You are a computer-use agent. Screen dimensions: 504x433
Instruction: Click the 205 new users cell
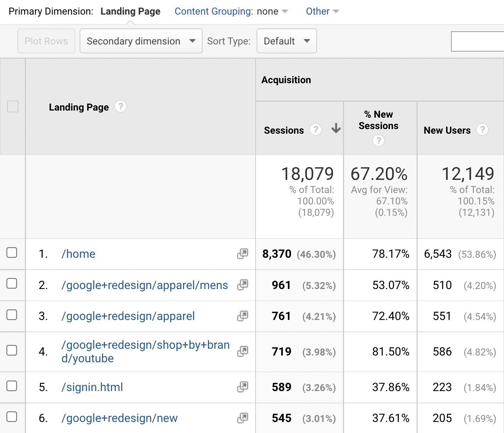[x=442, y=418]
